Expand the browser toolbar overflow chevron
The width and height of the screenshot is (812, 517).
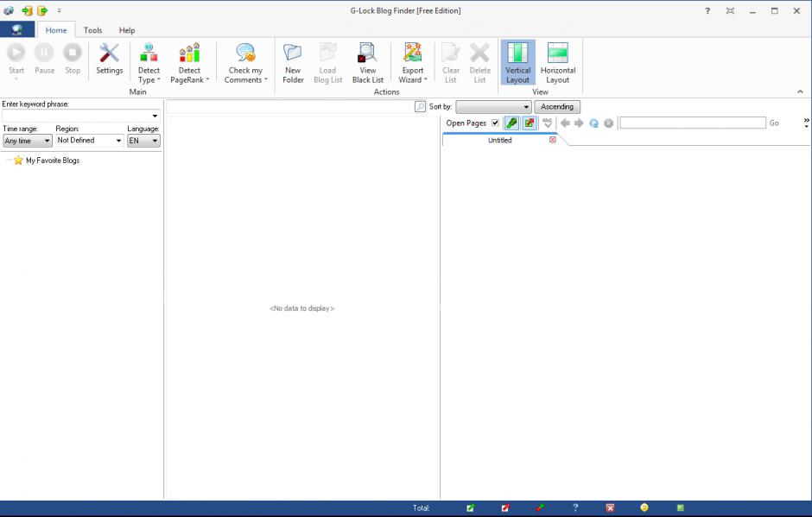(x=806, y=123)
